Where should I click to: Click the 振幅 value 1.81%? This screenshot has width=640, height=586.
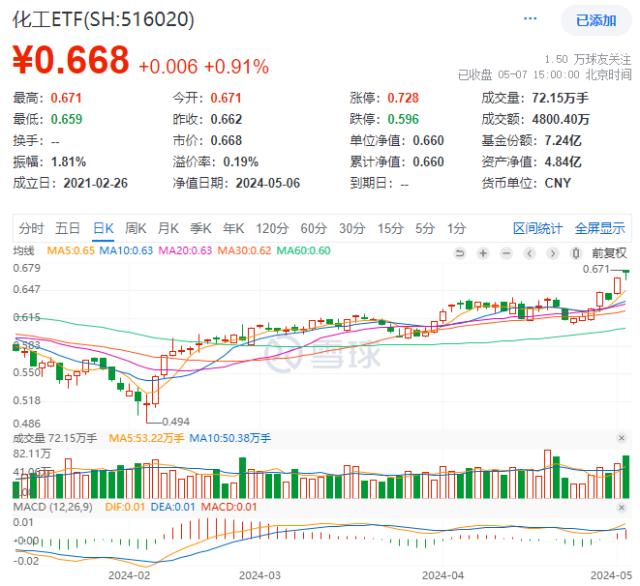tap(69, 162)
